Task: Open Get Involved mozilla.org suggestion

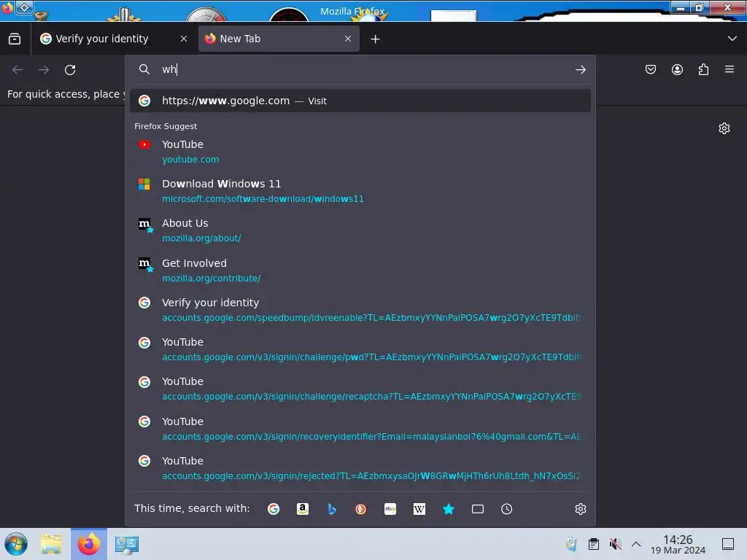Action: [360, 271]
